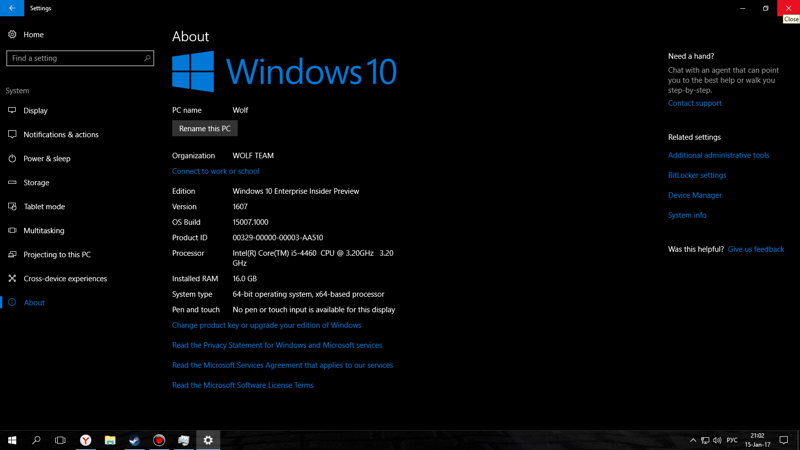Open Power & sleep settings
The width and height of the screenshot is (800, 450).
47,158
